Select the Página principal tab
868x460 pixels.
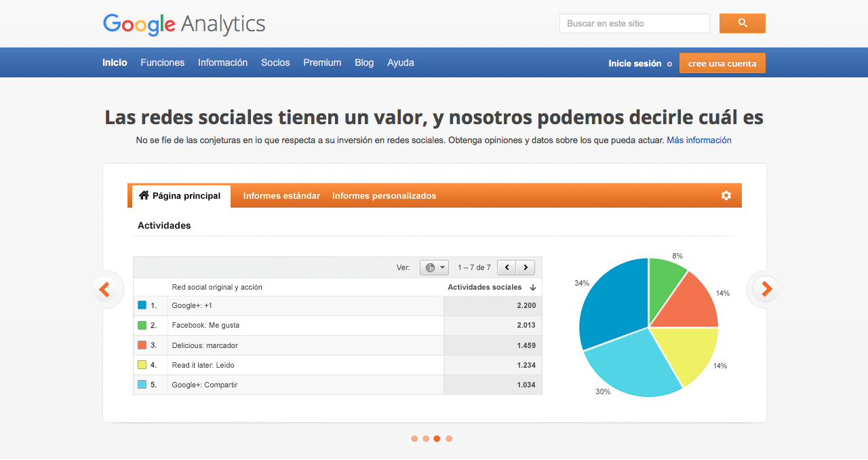[181, 196]
